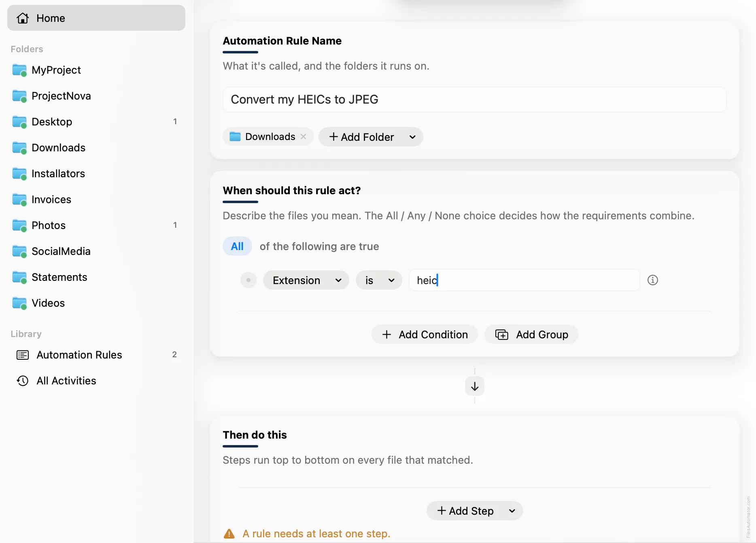Viewport: 756px width, 543px height.
Task: Open the Extension attribute dropdown
Action: pos(306,280)
